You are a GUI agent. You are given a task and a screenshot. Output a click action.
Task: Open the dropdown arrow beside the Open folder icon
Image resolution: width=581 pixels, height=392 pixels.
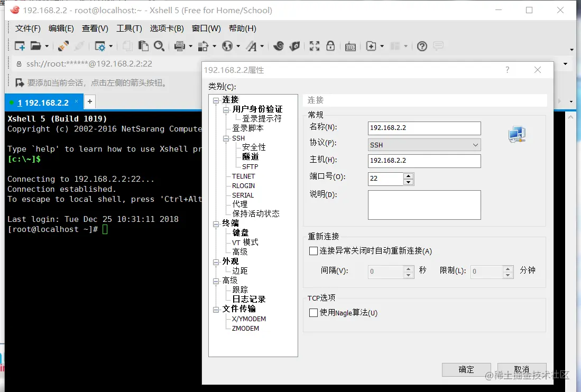47,46
